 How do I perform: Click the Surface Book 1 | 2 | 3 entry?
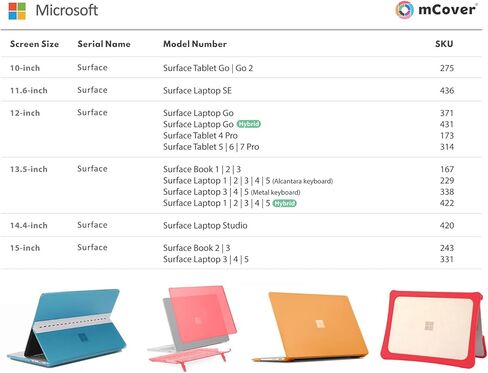[202, 169]
